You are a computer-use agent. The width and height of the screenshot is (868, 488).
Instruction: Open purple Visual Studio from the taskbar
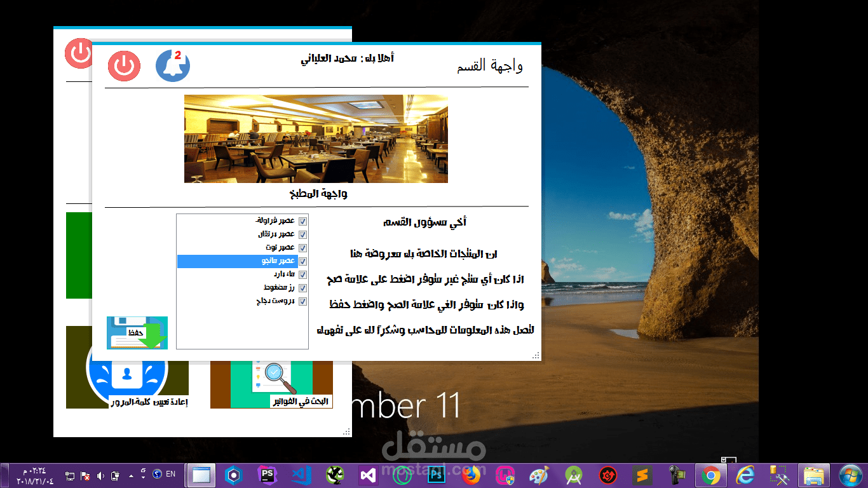tap(368, 475)
